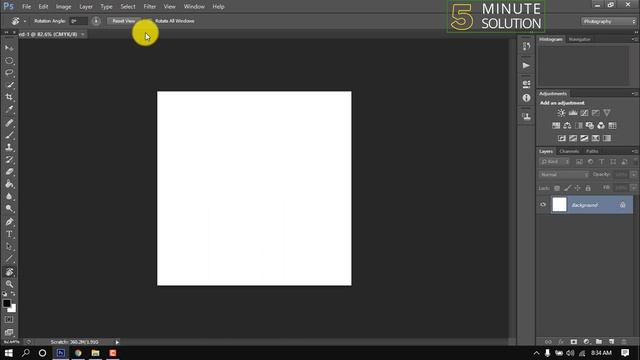Open the Opacity slider arrow
Image resolution: width=640 pixels, height=360 pixels.
coord(633,175)
